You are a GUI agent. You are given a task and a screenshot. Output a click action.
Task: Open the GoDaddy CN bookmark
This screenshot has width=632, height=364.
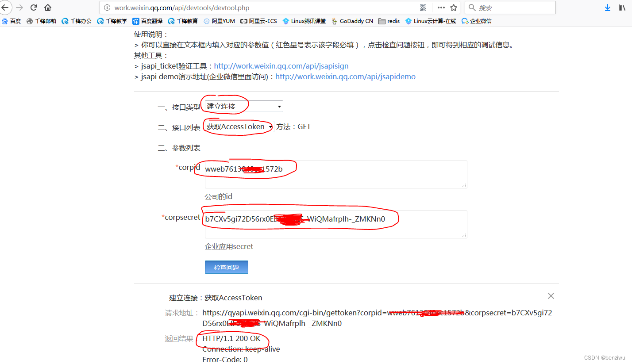352,21
